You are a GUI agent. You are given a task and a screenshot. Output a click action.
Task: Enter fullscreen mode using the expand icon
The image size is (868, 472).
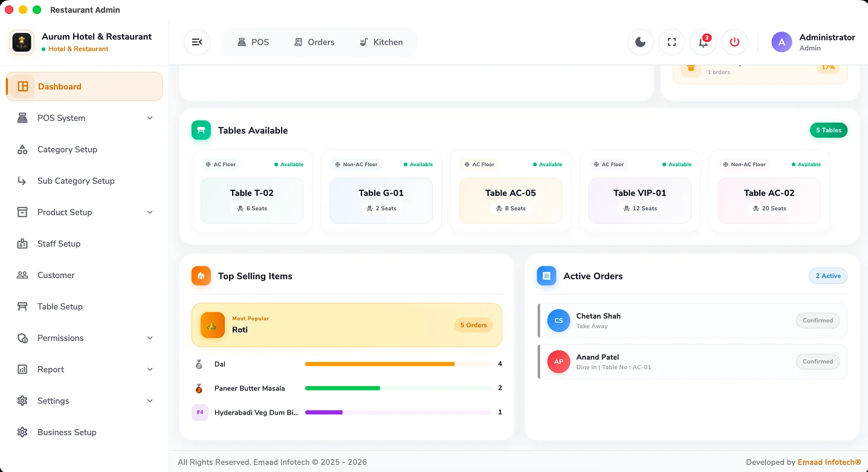pyautogui.click(x=672, y=42)
